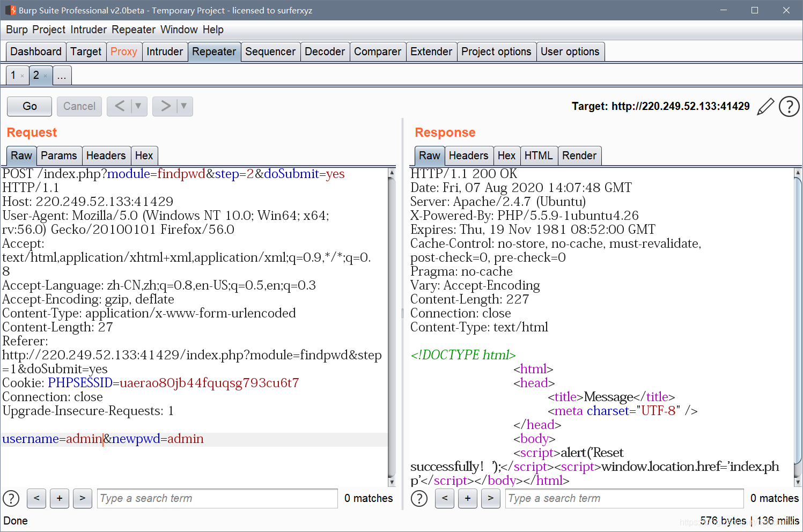Viewport: 803px width, 532px height.
Task: Send the request with the Go button
Action: pos(30,106)
